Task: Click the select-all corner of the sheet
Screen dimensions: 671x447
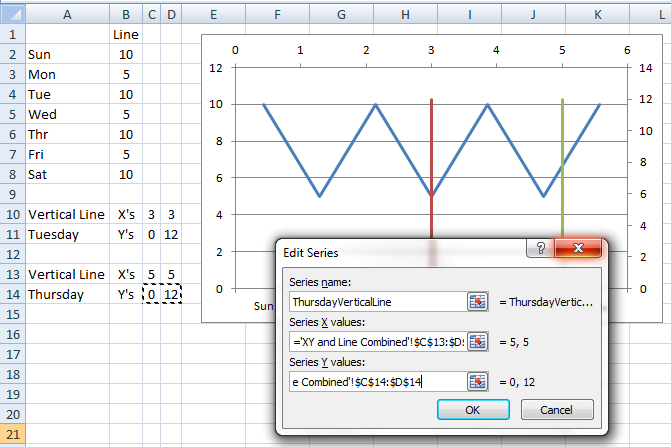Action: [x=11, y=13]
